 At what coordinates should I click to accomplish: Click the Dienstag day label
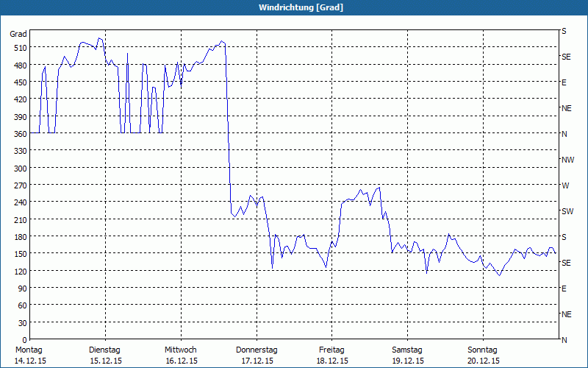(x=104, y=350)
